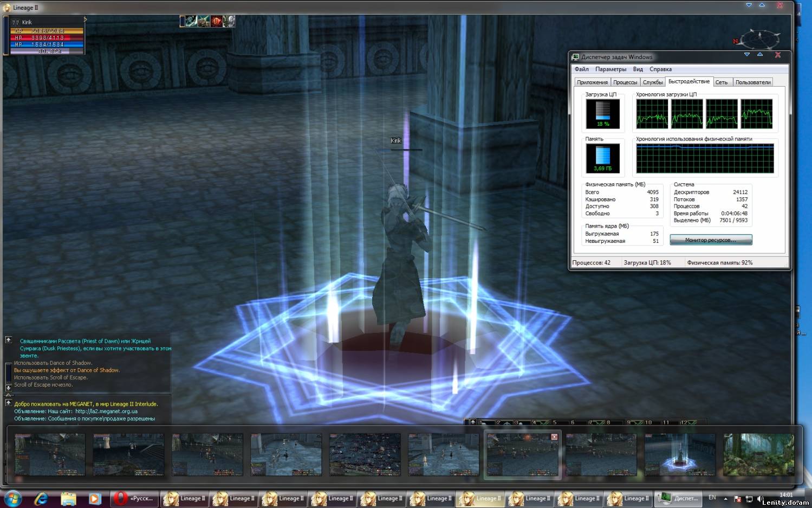Click the Kirik name label above character
Viewport: 812px width, 508px height.
coord(396,140)
